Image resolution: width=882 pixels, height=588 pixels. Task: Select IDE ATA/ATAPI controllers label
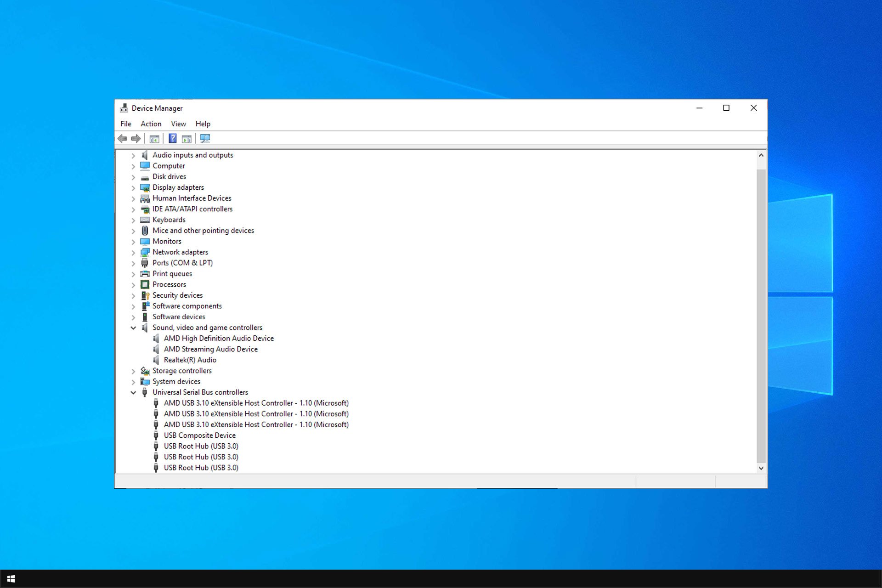point(192,209)
